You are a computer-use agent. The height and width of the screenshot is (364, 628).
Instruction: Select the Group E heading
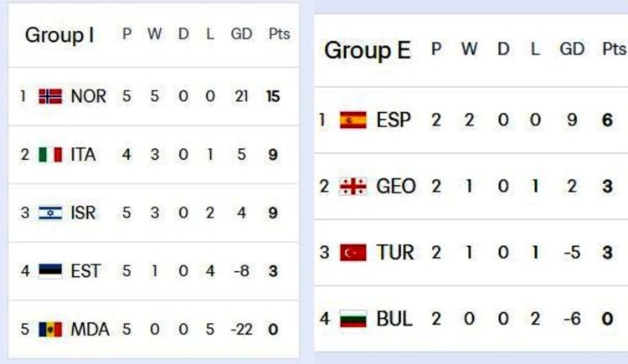point(368,51)
